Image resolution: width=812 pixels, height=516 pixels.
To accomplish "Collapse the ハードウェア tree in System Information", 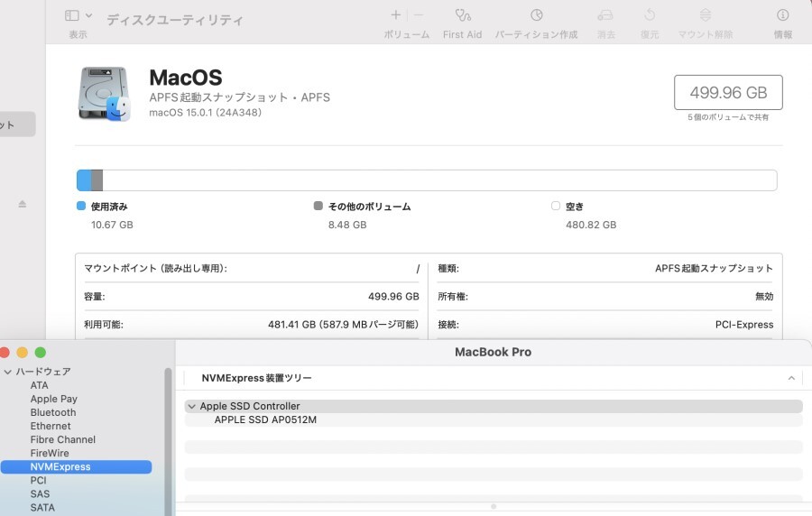I will (8, 372).
